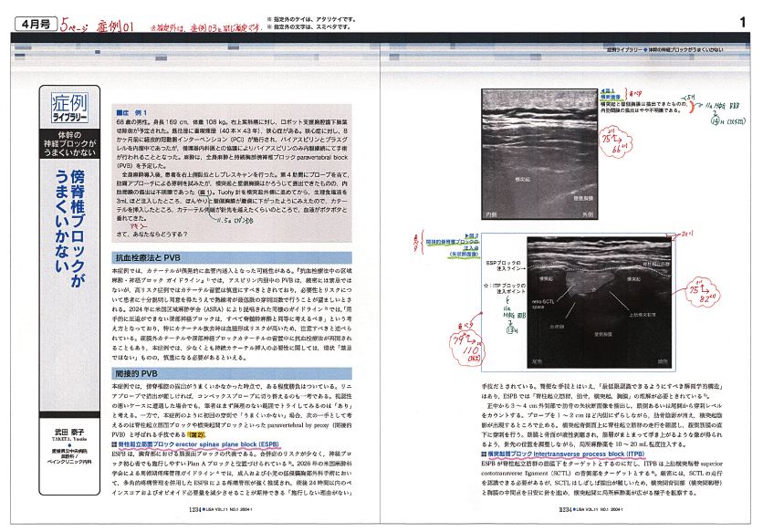Click the page number 1 at top right
763x532 pixels.
(742, 21)
